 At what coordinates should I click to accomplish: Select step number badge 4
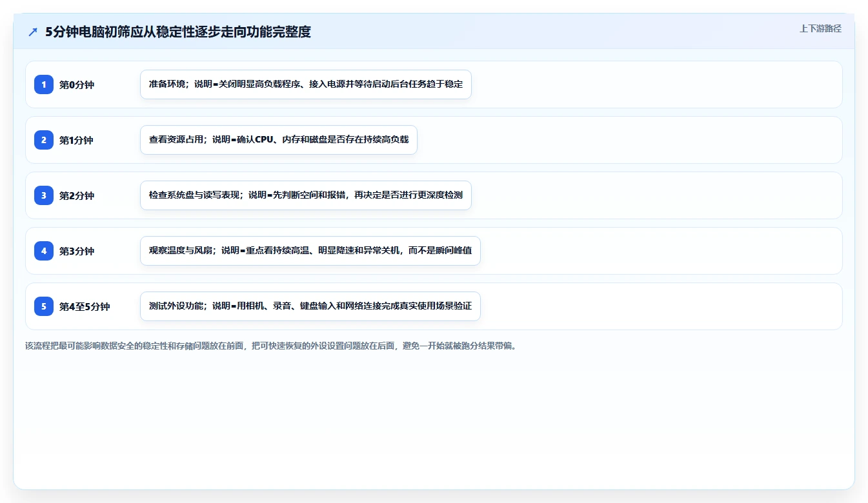tap(44, 251)
